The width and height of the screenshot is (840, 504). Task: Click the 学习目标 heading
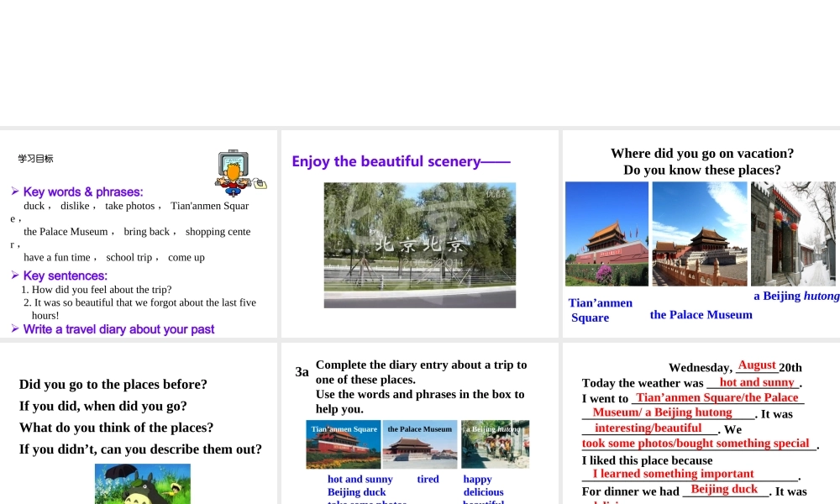click(x=36, y=159)
